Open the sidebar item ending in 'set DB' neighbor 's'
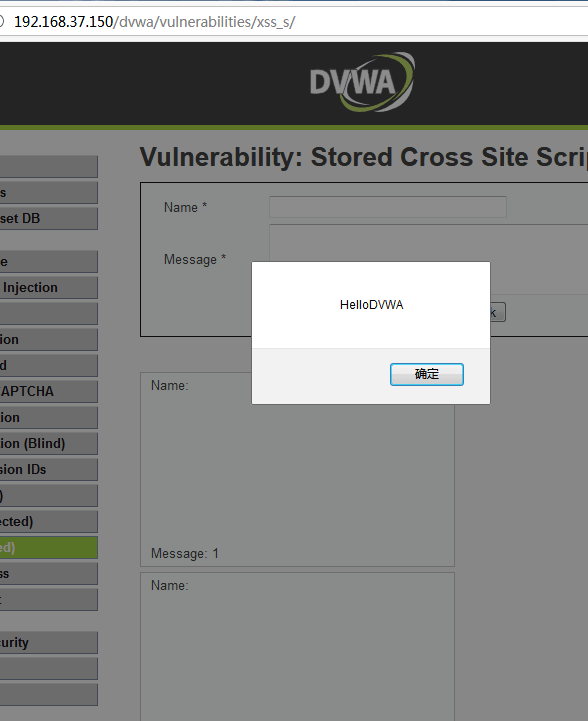Screen dimensions: 588x721 coord(49,193)
